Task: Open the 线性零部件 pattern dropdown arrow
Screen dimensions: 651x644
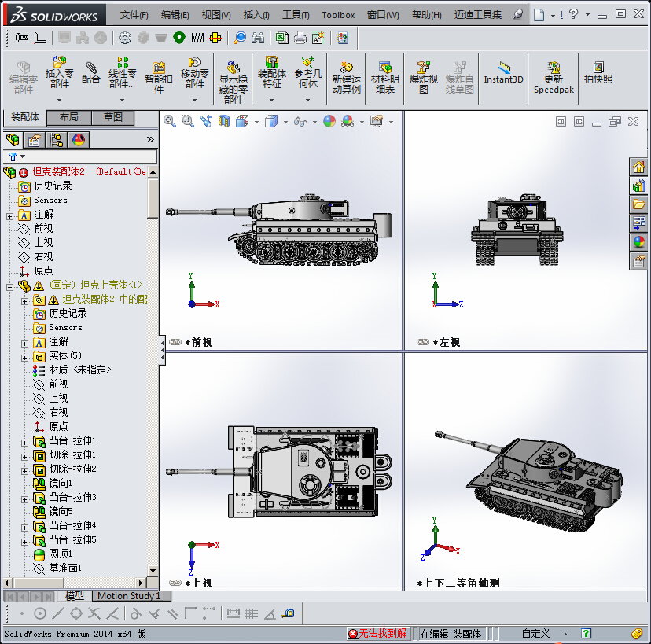Action: 122,100
